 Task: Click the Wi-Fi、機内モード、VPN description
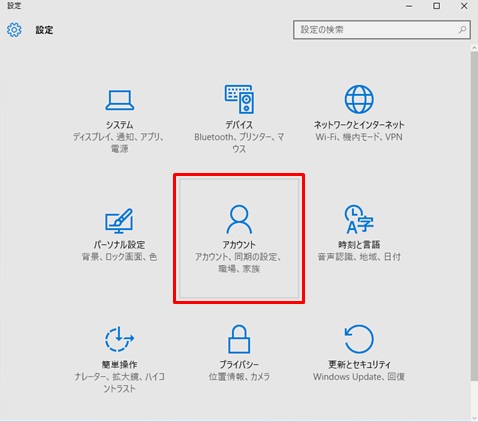click(359, 137)
